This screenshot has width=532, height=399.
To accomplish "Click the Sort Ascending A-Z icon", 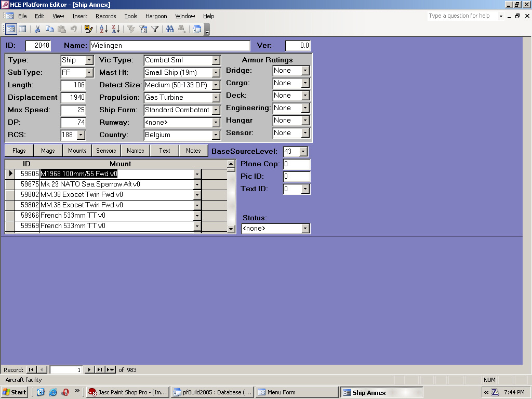I will [103, 29].
